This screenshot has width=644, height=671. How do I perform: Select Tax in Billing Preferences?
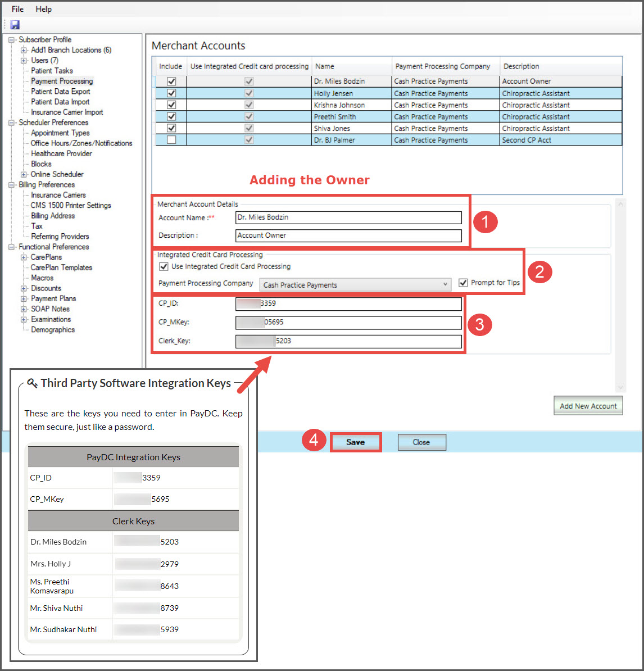coord(37,226)
